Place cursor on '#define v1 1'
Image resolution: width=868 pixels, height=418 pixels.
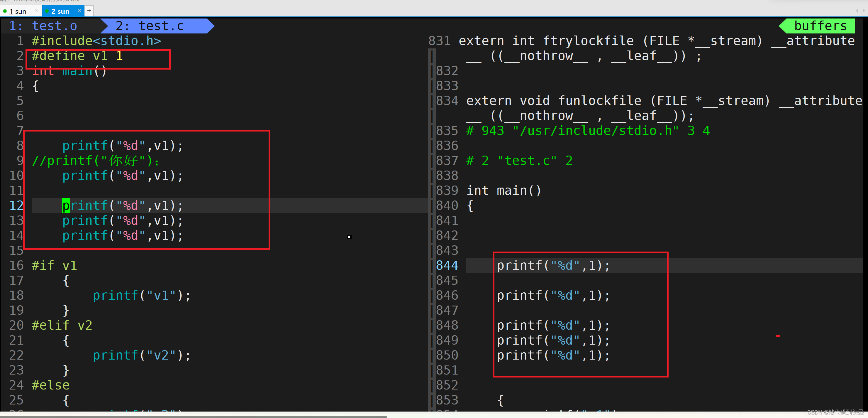(77, 56)
